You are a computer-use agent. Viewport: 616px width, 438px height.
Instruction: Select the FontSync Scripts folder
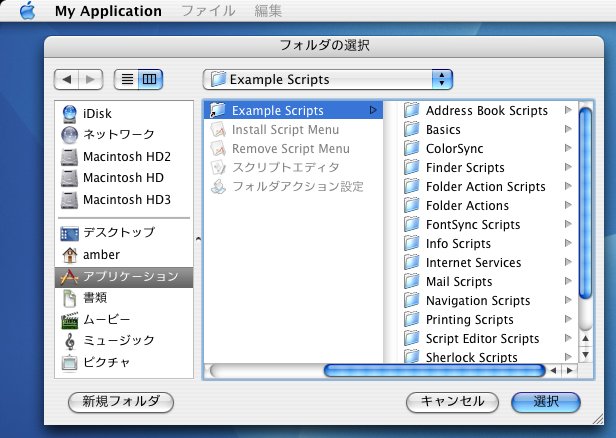487,224
